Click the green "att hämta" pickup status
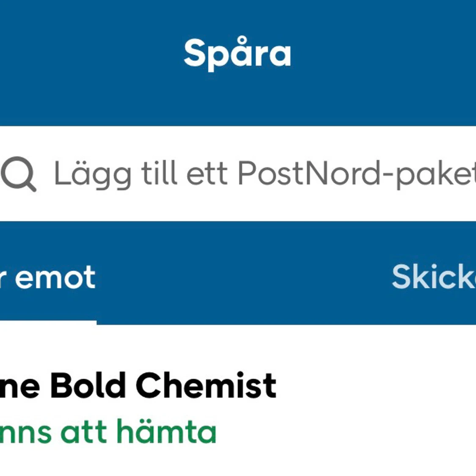 [x=139, y=432]
